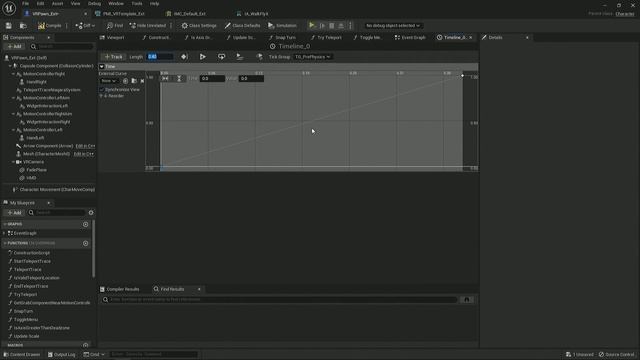Click the timeline Length input field

(160, 57)
